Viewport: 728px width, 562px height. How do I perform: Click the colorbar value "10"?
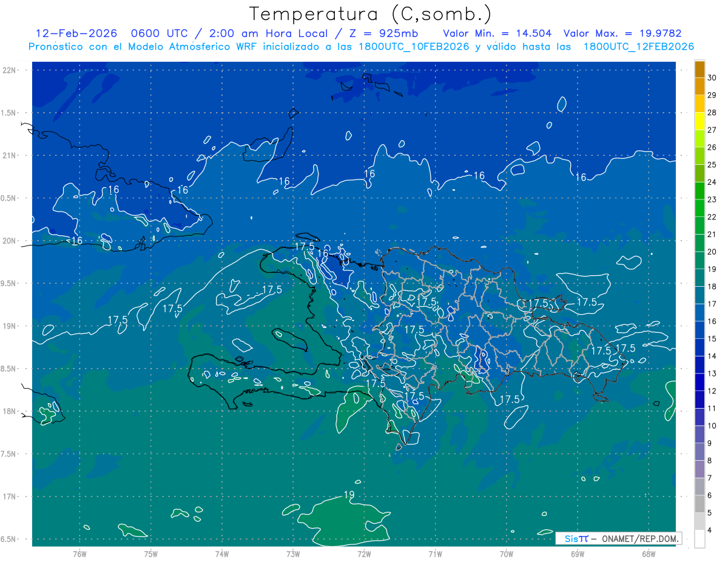point(712,426)
